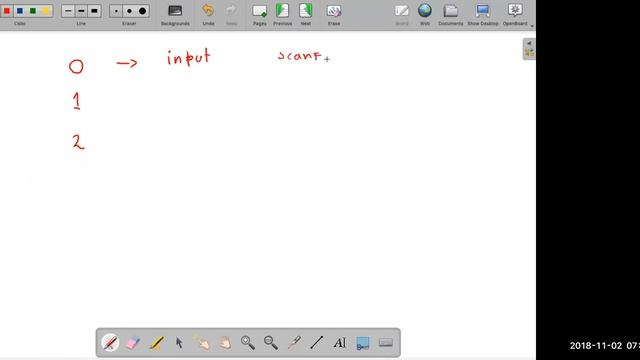Select the Write text tool

[x=340, y=342]
